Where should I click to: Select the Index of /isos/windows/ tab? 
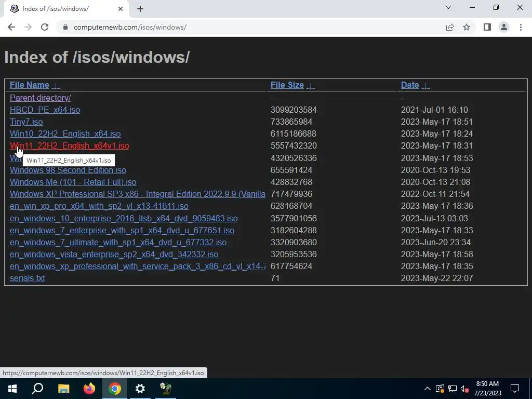[66, 9]
